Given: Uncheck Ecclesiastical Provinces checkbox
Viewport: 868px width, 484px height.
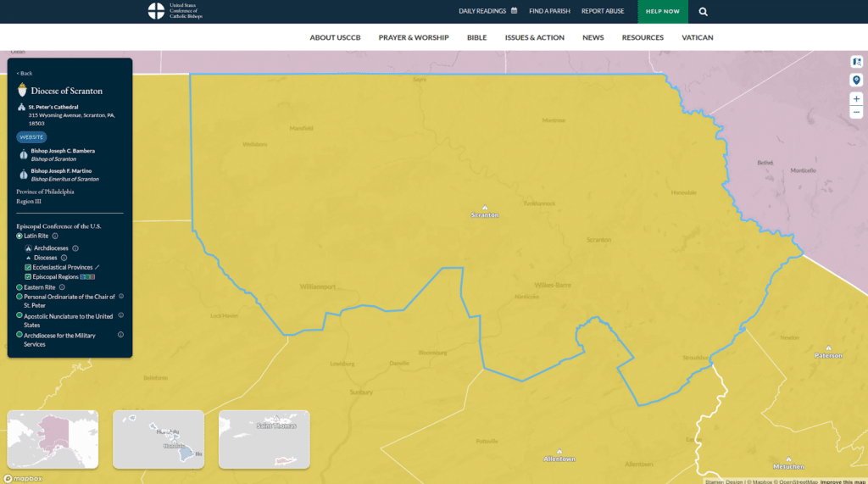Looking at the screenshot, I should (x=28, y=267).
